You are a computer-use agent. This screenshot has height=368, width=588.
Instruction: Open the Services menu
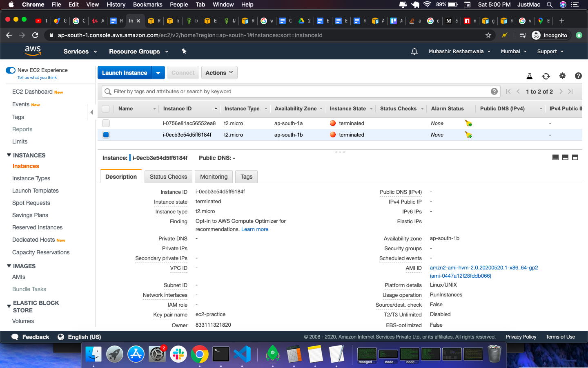[80, 52]
